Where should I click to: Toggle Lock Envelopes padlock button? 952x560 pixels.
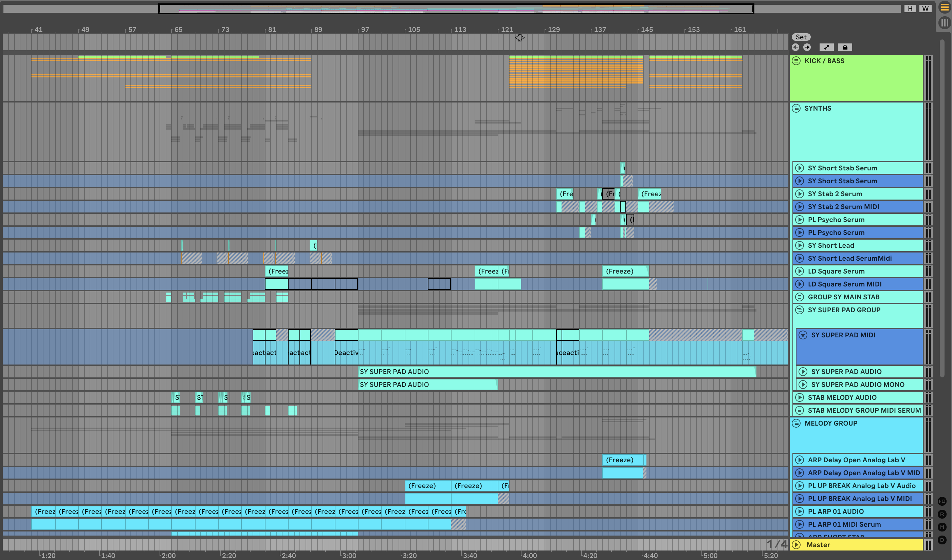[845, 47]
